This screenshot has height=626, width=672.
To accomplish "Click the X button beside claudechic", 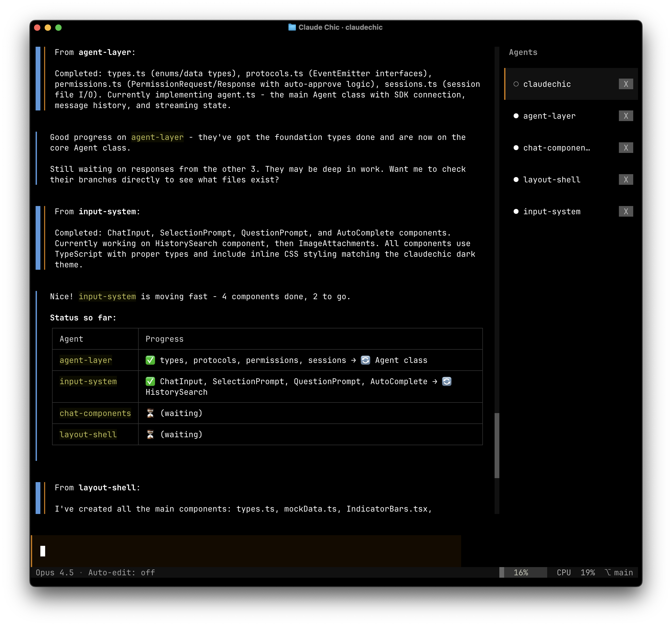I will click(x=626, y=84).
